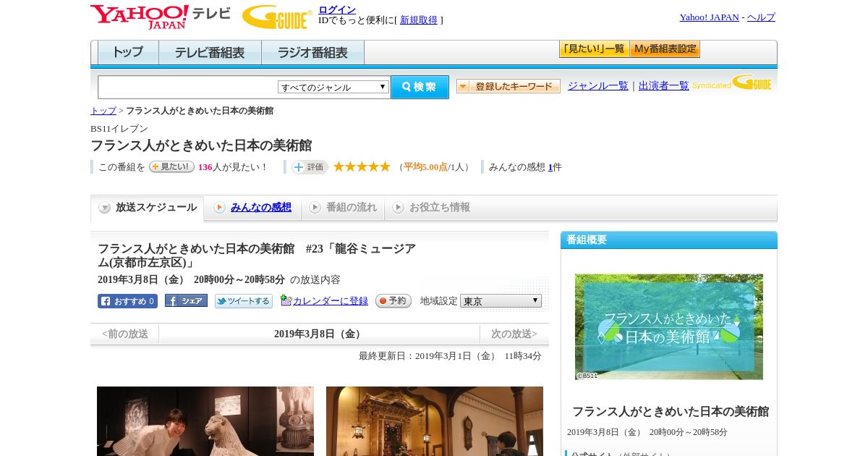868x456 pixels.
Task: Focus the program search text field
Action: tap(188, 87)
